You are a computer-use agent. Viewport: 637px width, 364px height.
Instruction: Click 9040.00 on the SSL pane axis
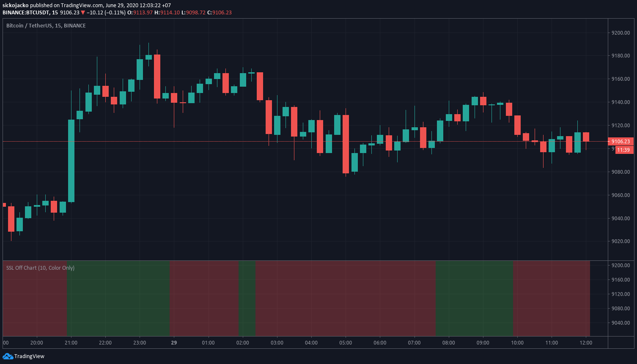621,323
